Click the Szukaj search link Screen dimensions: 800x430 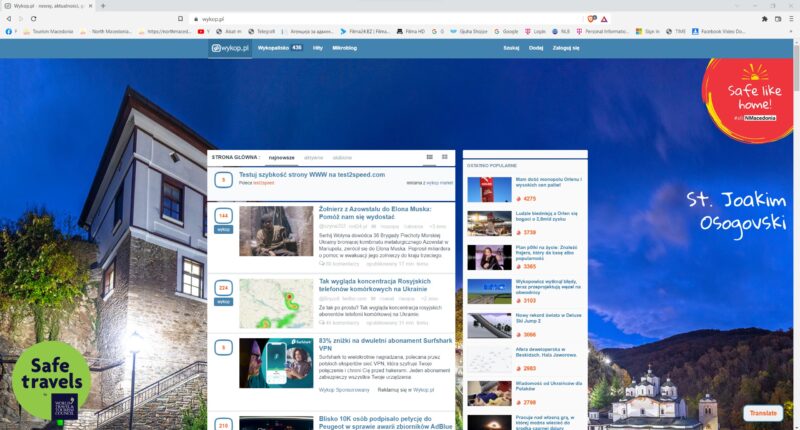(x=511, y=48)
